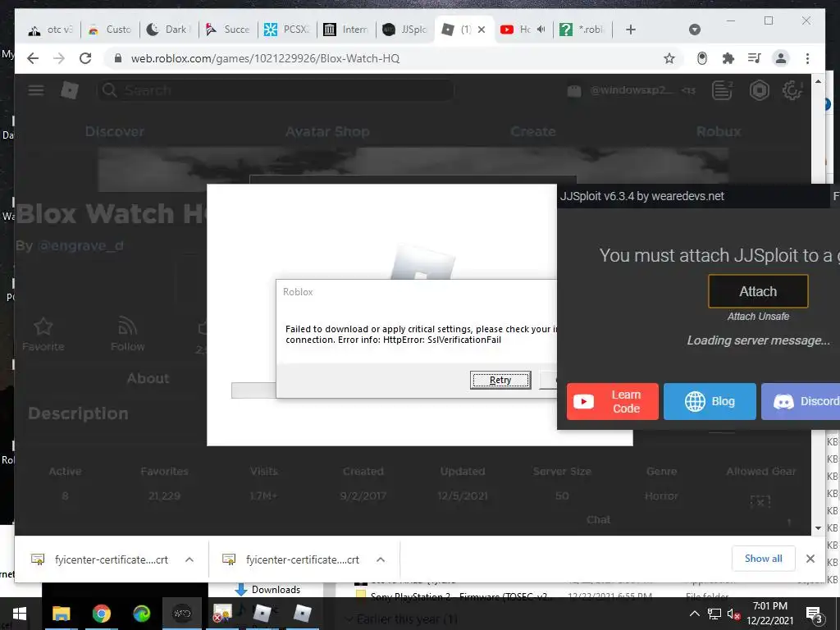The image size is (840, 630).
Task: Open the Avatar Shop on Roblox
Action: [327, 132]
